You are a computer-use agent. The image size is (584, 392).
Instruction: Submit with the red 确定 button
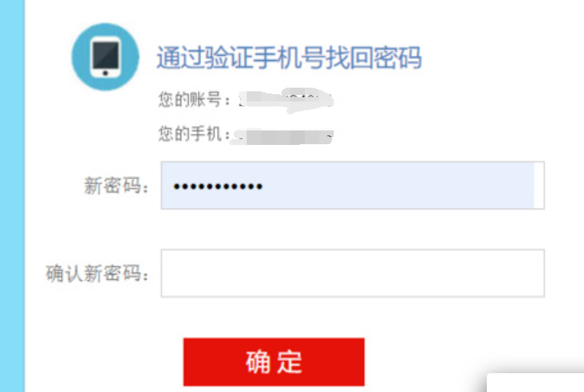(x=274, y=362)
